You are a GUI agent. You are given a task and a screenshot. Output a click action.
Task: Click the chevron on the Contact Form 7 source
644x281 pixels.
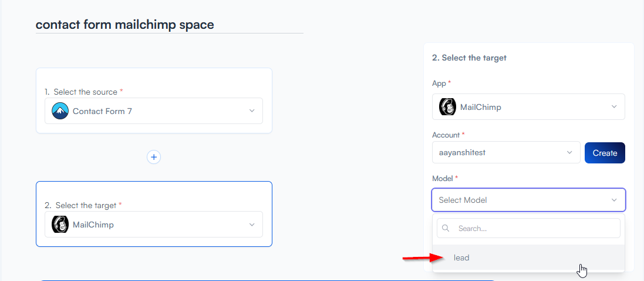252,111
